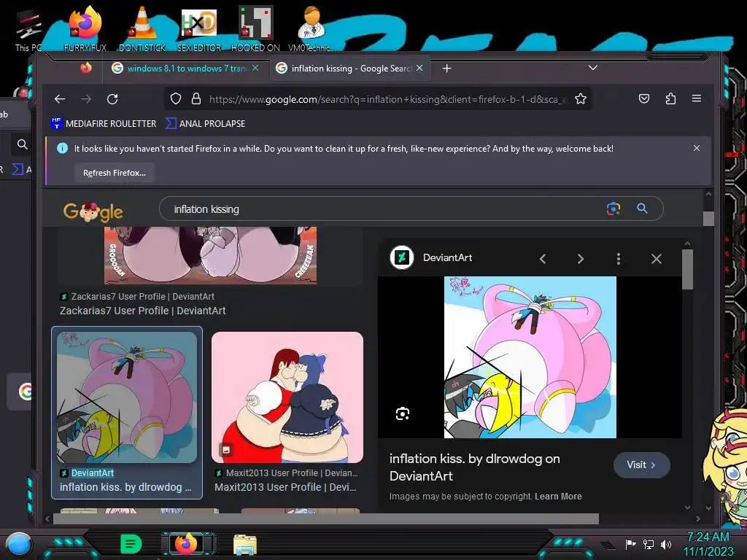Click Lens search icon on preview image
Screen dimensions: 747x560
pyautogui.click(x=403, y=413)
